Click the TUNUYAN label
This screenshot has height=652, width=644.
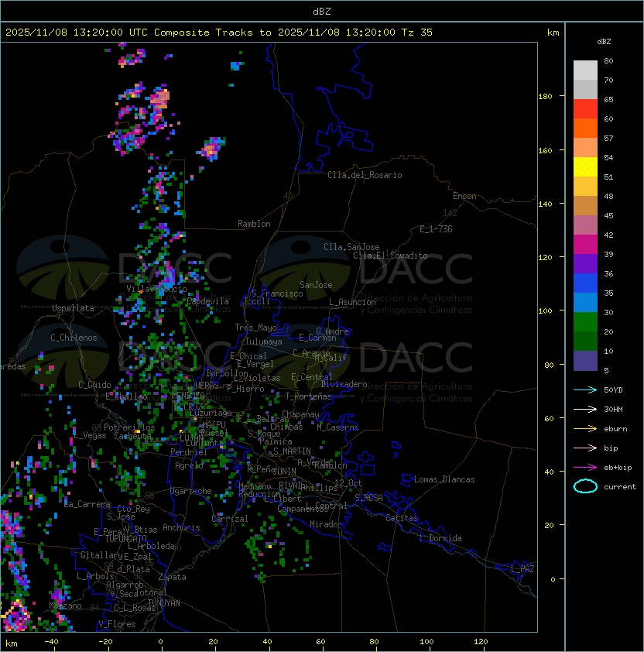(x=164, y=603)
